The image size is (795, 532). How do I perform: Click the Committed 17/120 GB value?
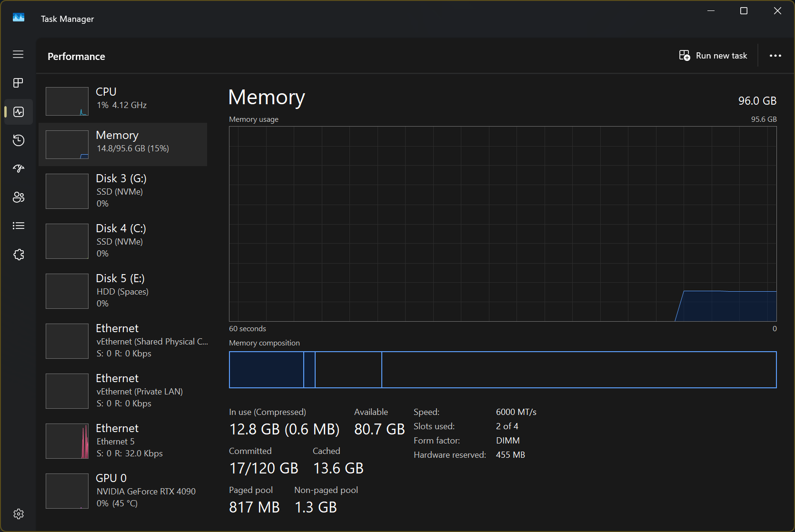pos(264,468)
